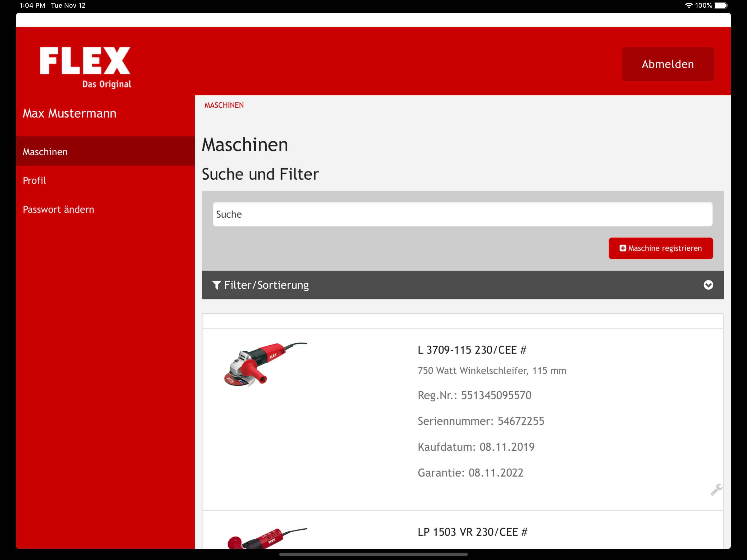Expand the Filter/Sortierung chevron arrow

tap(708, 285)
